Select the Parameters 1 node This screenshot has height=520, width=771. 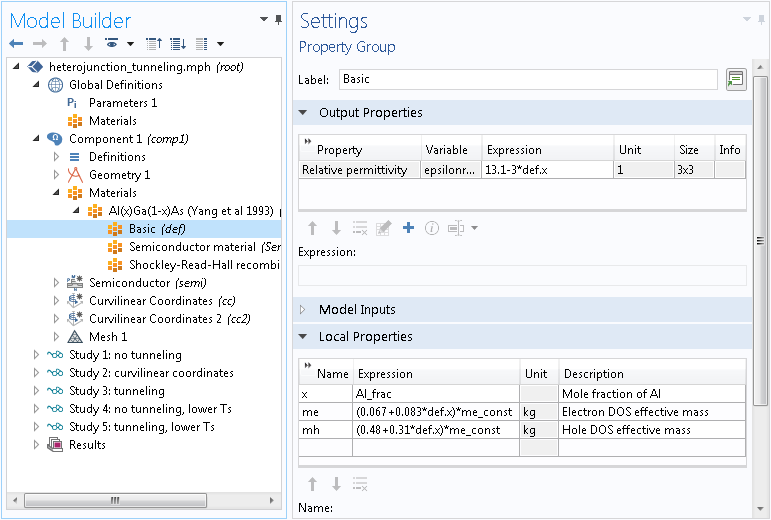122,103
